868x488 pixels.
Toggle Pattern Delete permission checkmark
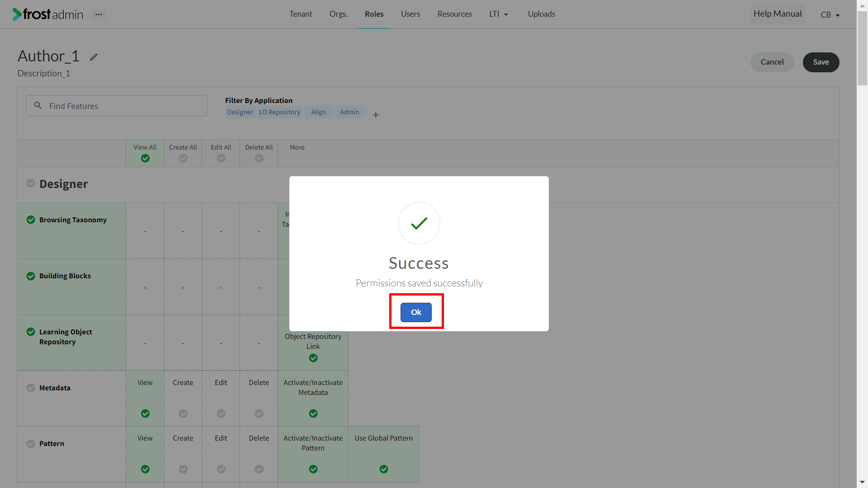tap(259, 469)
